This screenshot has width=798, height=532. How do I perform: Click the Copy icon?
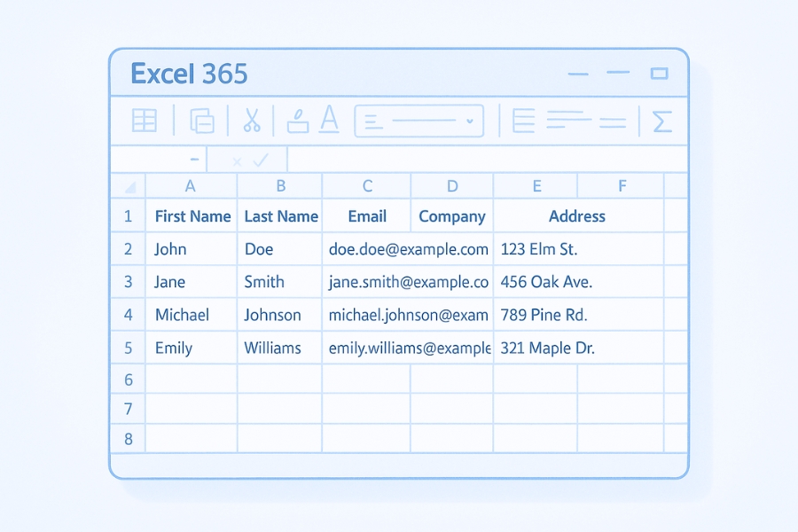pyautogui.click(x=202, y=121)
